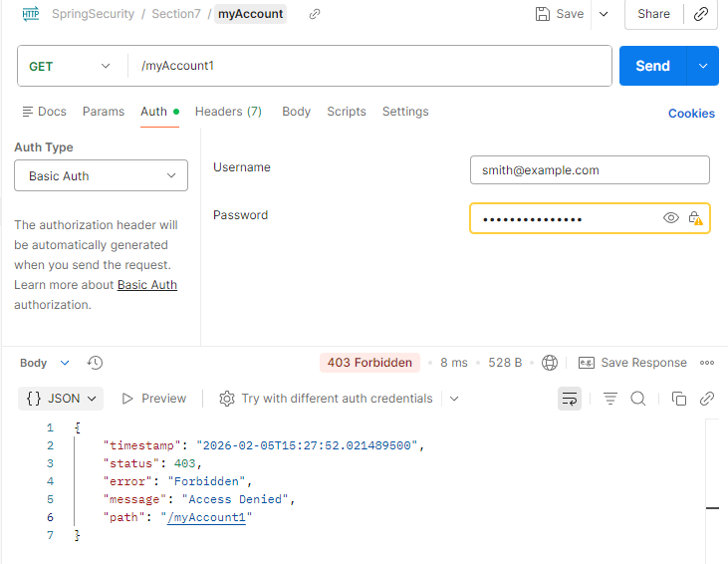Click the HTTP request icon in the breadcrumb

tap(31, 14)
